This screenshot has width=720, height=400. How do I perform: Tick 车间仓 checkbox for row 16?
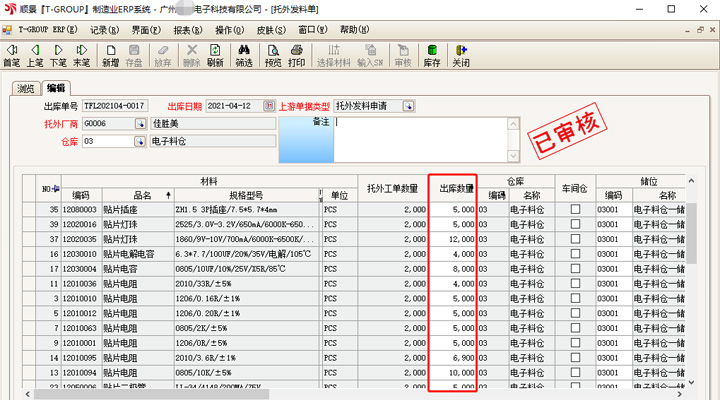click(x=575, y=254)
